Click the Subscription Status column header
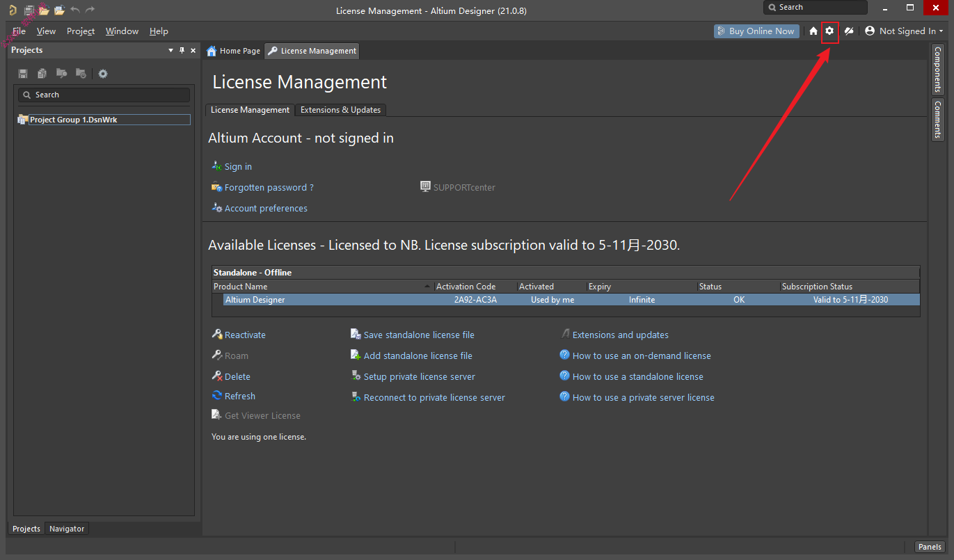This screenshot has height=560, width=954. (850, 287)
